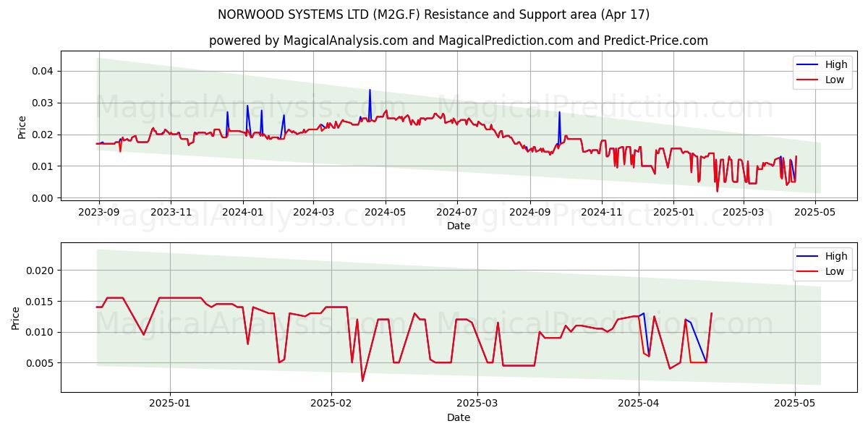
Task: Click top chart x-axis label 2024-09
Action: click(529, 213)
